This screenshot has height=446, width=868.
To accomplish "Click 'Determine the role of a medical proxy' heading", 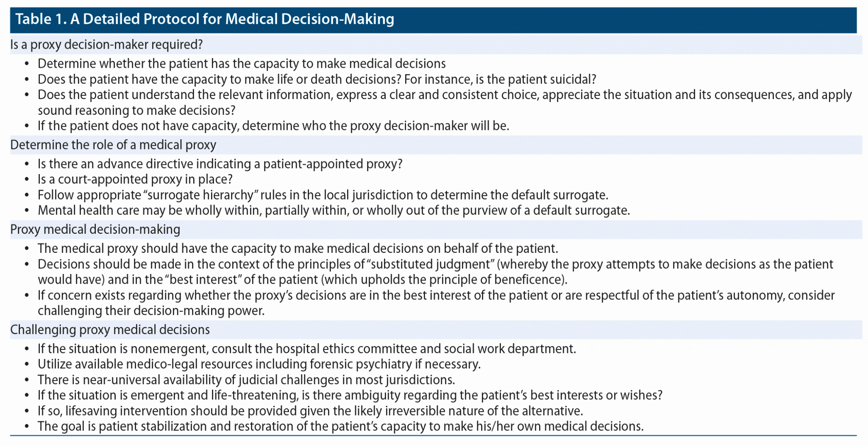I will (x=113, y=145).
